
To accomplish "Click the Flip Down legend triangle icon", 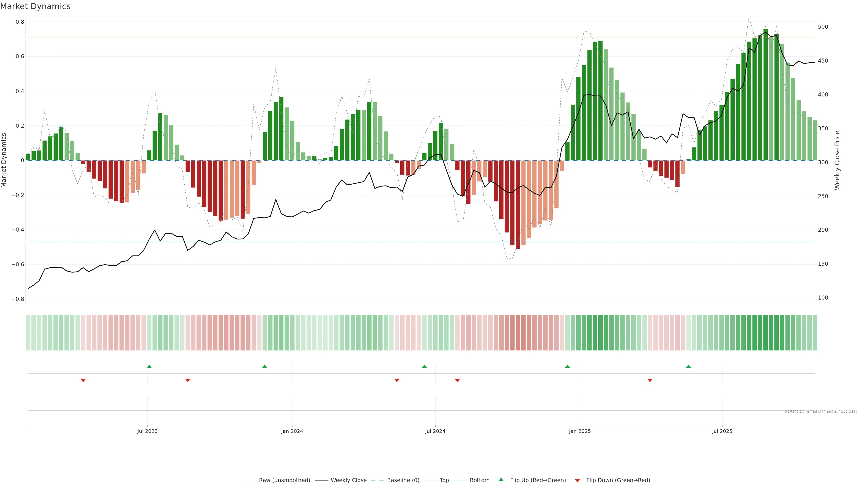I will pos(577,480).
